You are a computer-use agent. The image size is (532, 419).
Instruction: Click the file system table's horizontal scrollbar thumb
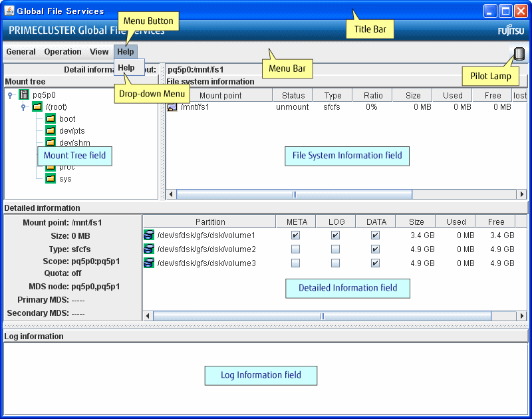tap(294, 194)
